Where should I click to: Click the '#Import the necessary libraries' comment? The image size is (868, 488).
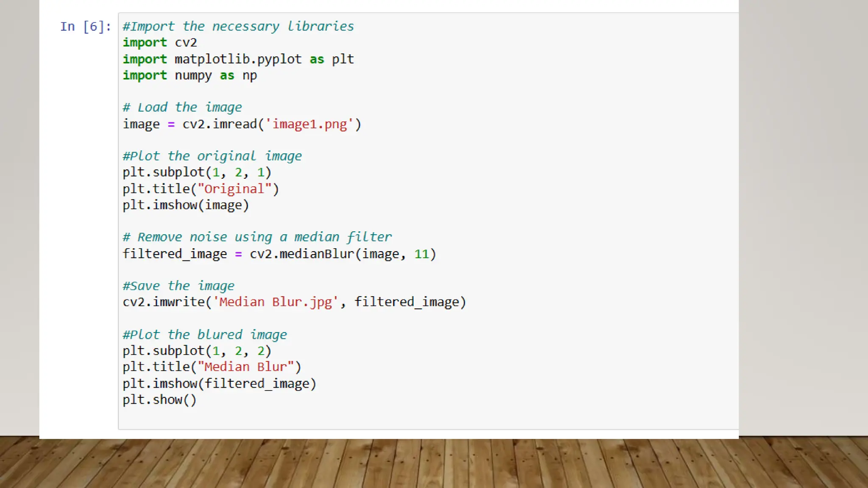pos(238,26)
